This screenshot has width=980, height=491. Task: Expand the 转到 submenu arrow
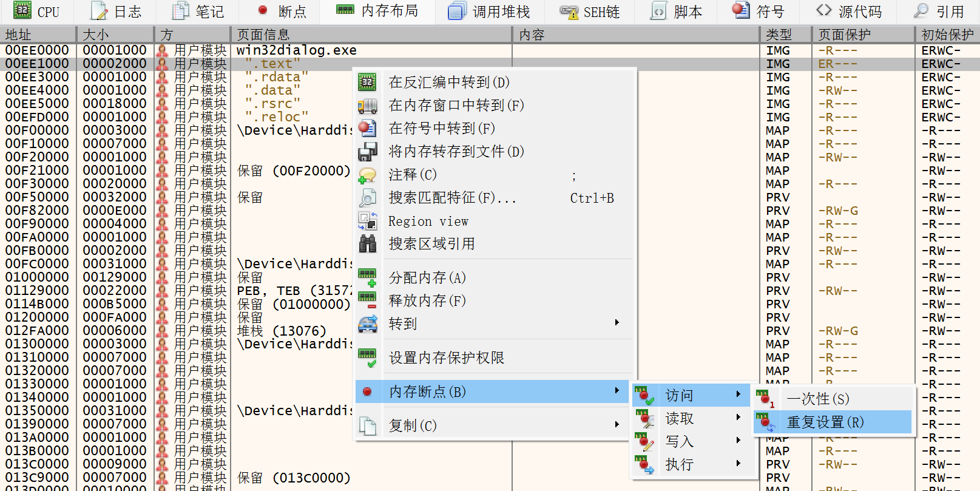(x=617, y=323)
